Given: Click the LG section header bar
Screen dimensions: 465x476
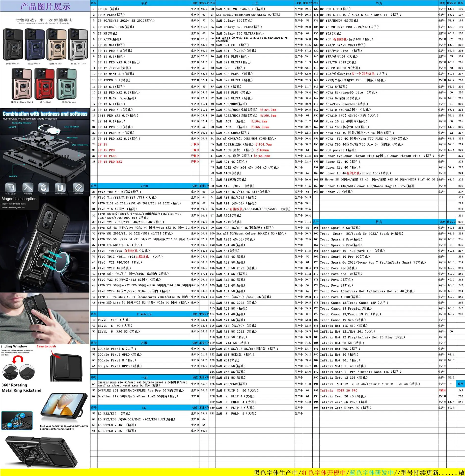Looking at the screenshot, I should click(144, 408).
